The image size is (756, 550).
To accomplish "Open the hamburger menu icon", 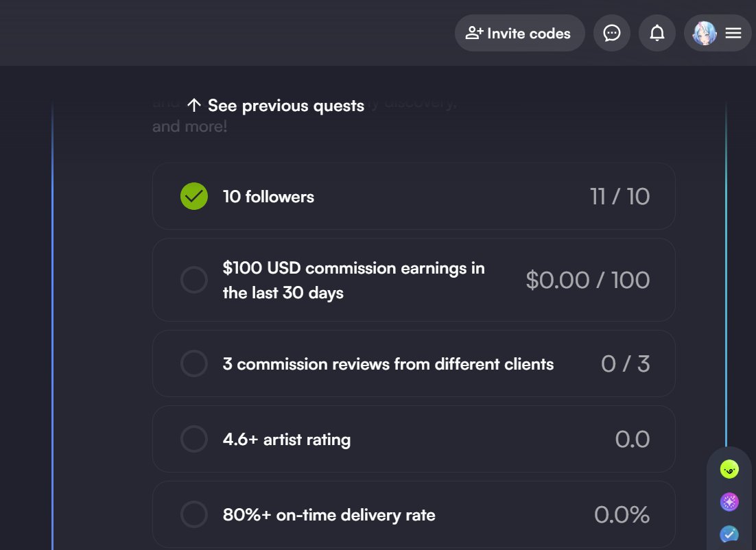I will pyautogui.click(x=733, y=33).
